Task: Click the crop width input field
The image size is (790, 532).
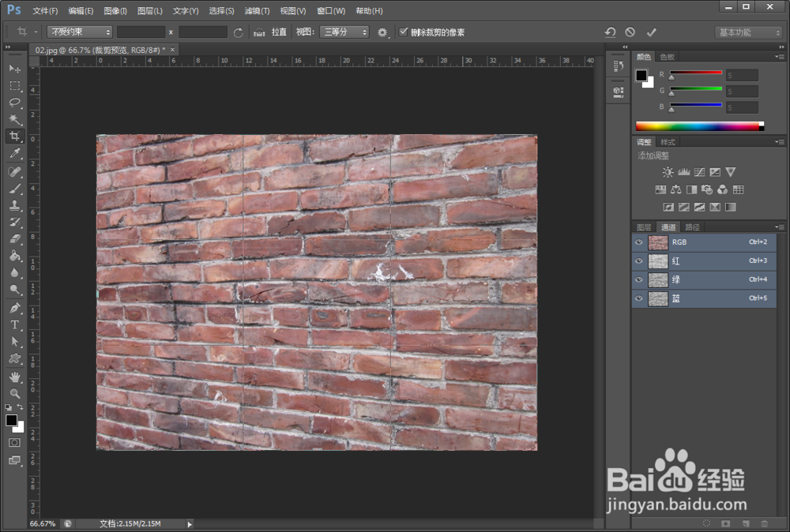Action: tap(141, 32)
